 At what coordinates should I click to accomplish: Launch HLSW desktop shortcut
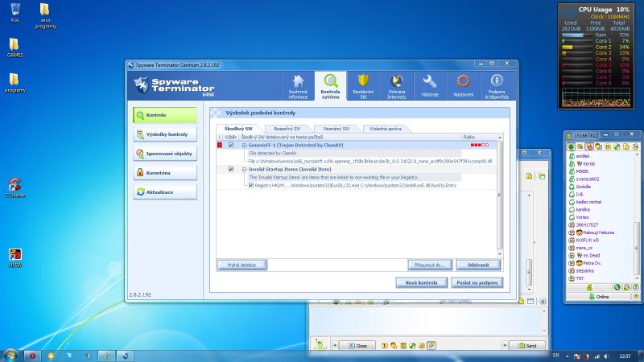point(15,257)
